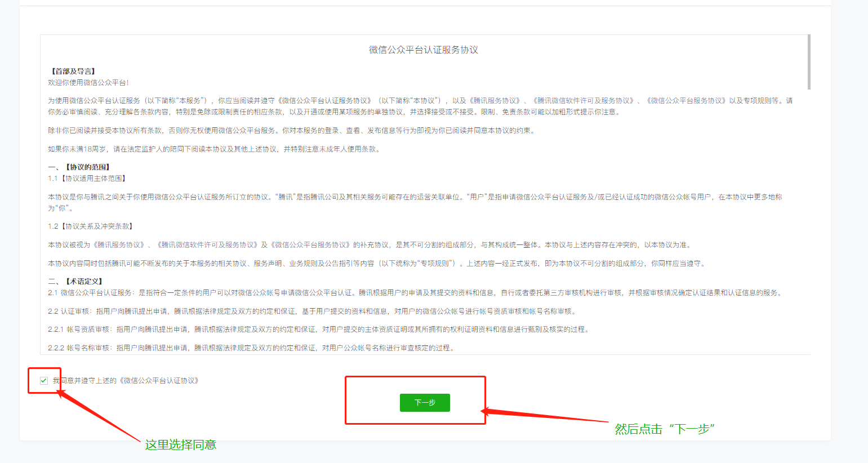Click clause 2.1 微信公众平台认证服务

[x=415, y=293]
